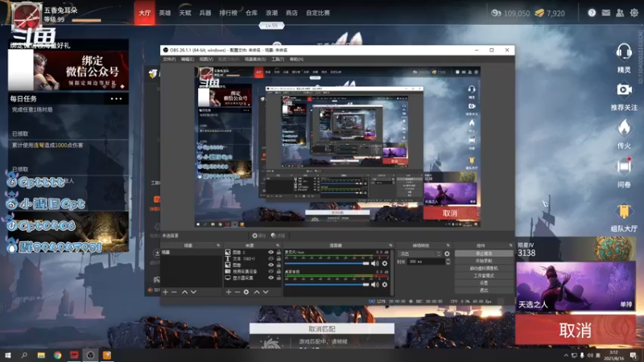Image resolution: width=644 pixels, height=362 pixels.
Task: Open the scene transition type dropdown
Action: [x=419, y=254]
